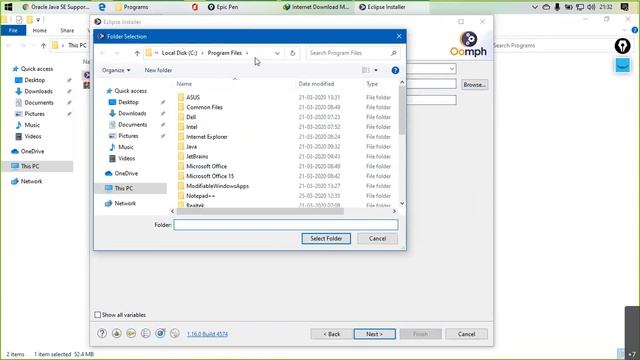Viewport: 640px width, 360px height.
Task: Click scroll down arrow in folder list
Action: click(402, 203)
